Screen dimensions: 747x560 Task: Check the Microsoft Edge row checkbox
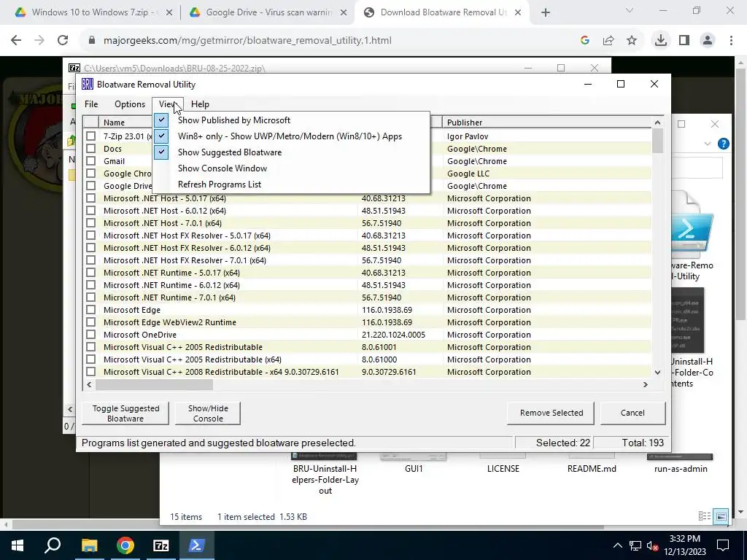(x=90, y=309)
